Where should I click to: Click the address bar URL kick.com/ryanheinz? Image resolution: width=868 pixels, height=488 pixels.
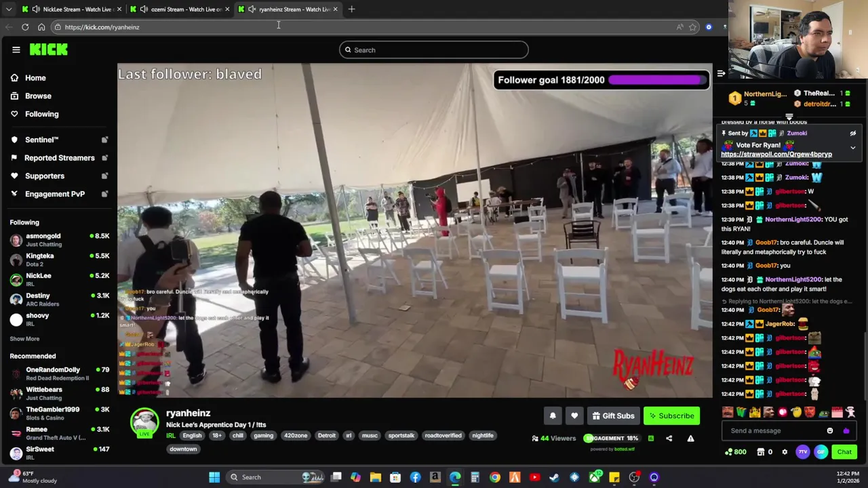point(102,27)
